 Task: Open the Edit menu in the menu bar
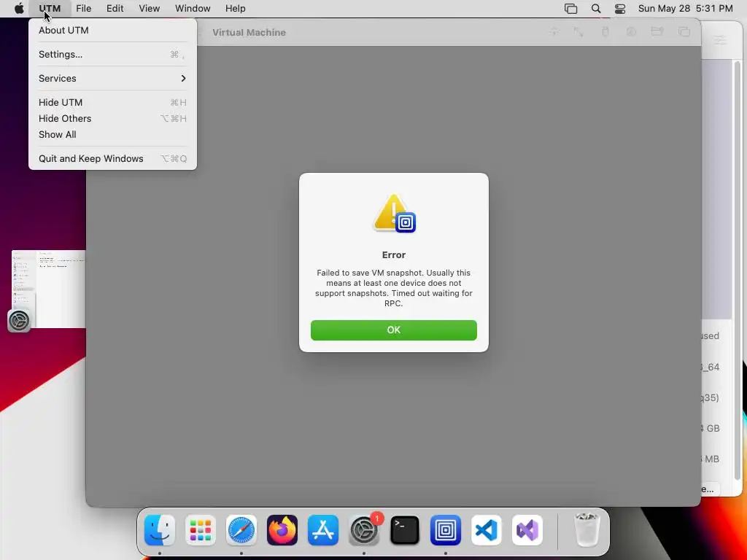(115, 9)
